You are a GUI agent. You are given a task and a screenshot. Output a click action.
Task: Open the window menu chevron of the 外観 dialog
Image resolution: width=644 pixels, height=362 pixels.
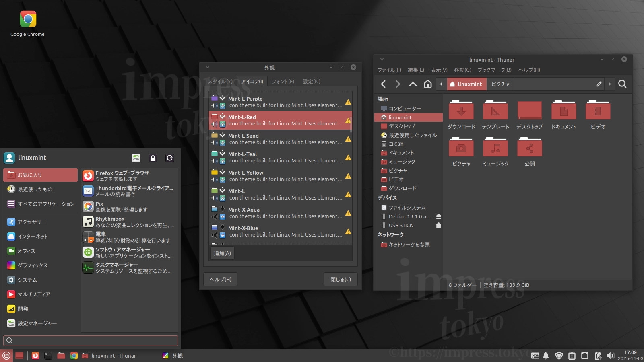[x=208, y=67]
